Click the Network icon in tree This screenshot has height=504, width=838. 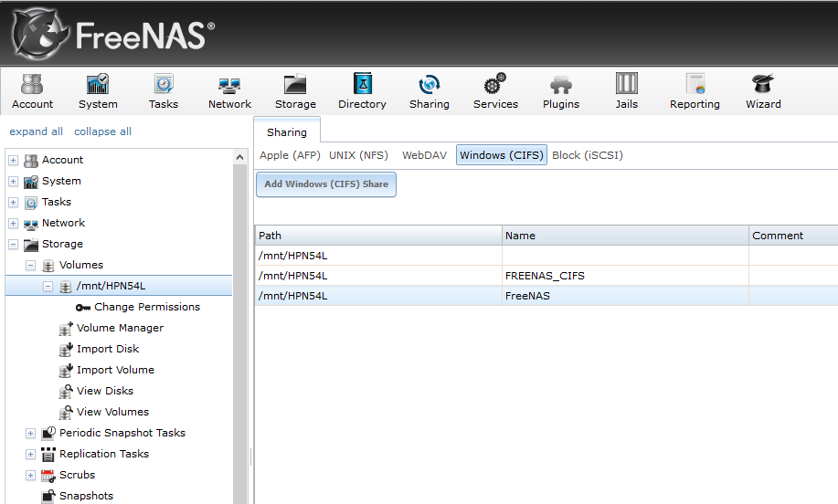31,224
